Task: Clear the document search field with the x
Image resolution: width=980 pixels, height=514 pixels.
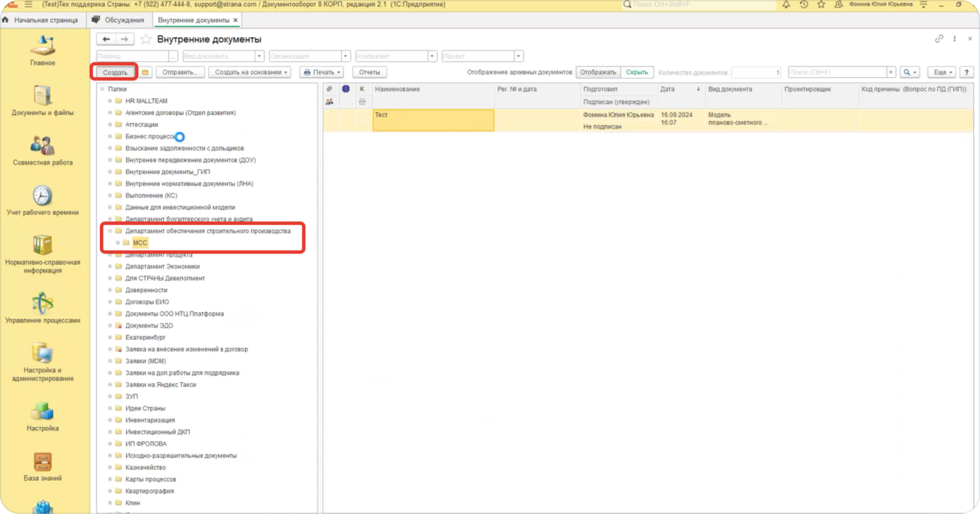Action: click(x=891, y=72)
